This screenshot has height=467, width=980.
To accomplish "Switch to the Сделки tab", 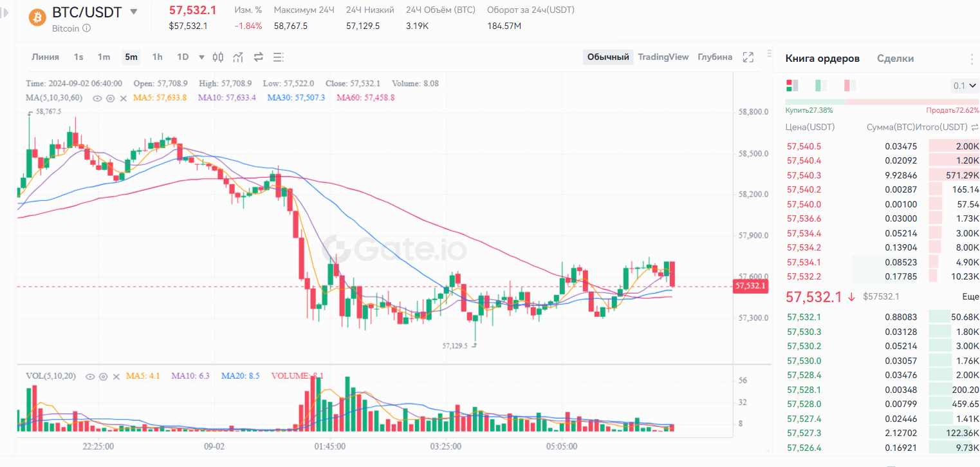I will (895, 59).
